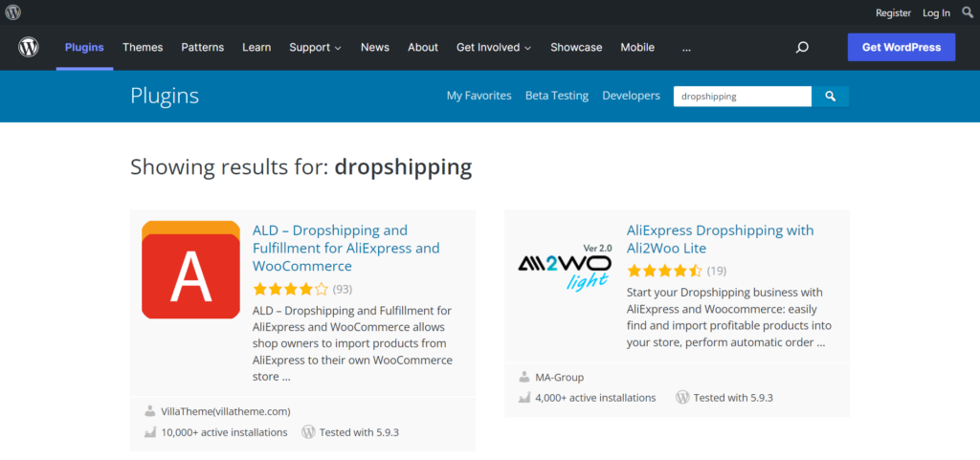Open site search via navigation magnifier icon
Viewport: 980px width, 460px height.
pyautogui.click(x=802, y=48)
